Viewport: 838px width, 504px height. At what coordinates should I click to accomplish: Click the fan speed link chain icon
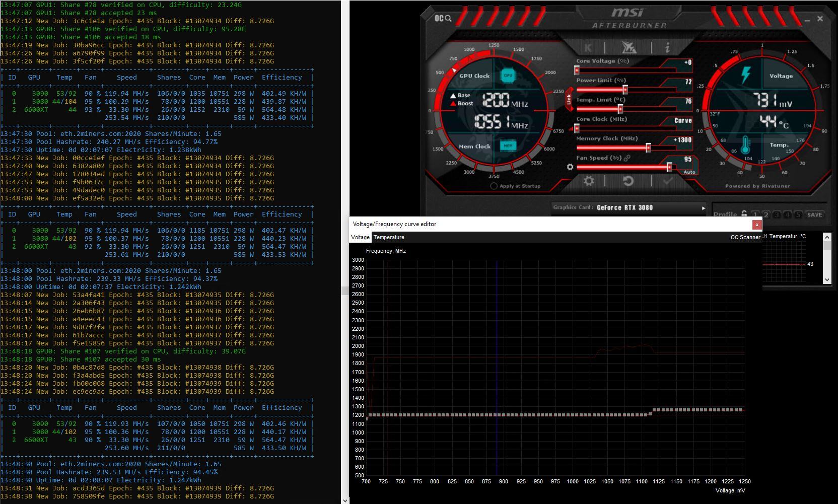pyautogui.click(x=627, y=158)
